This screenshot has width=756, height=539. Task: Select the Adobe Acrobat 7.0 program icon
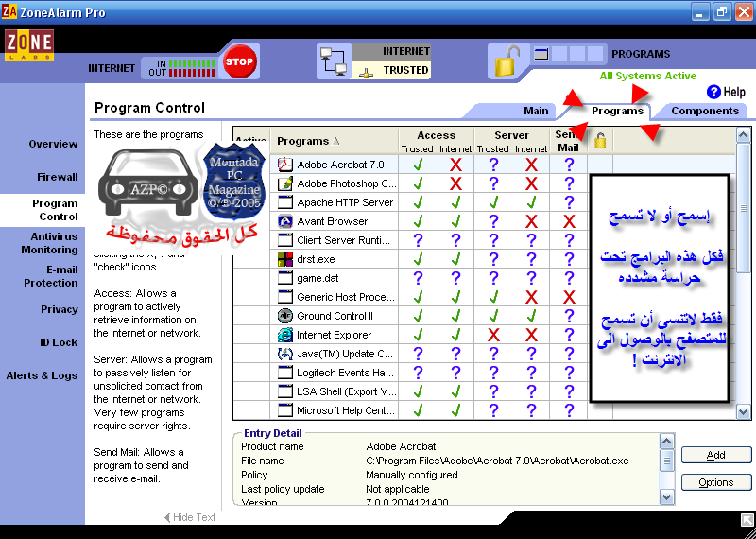[285, 165]
